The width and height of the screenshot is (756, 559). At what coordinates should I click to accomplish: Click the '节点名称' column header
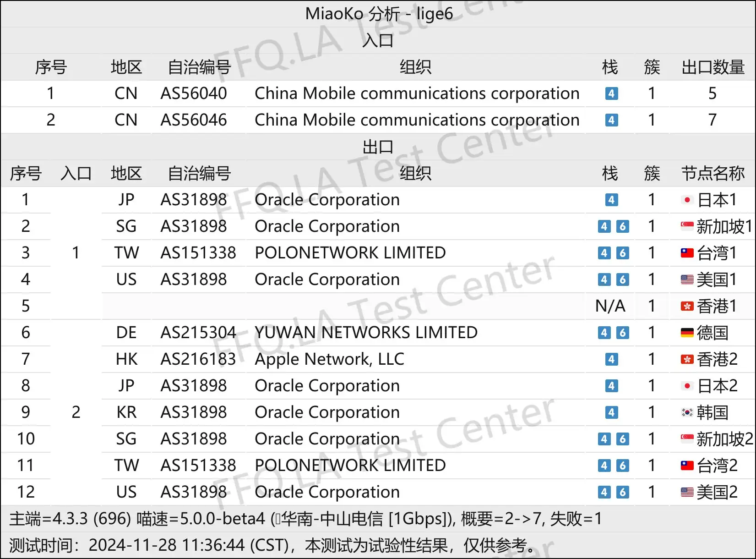tap(712, 173)
